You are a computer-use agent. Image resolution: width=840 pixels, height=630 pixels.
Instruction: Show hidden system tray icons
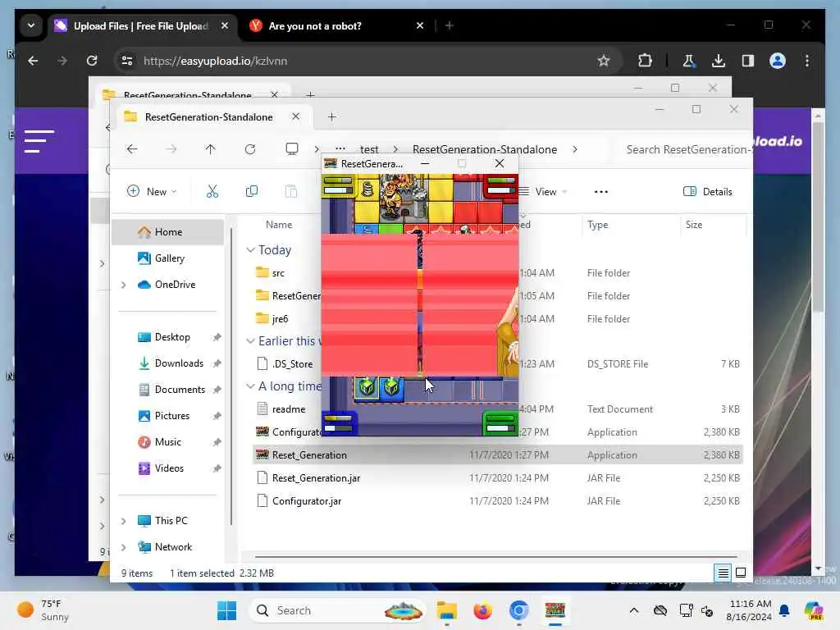pyautogui.click(x=634, y=610)
